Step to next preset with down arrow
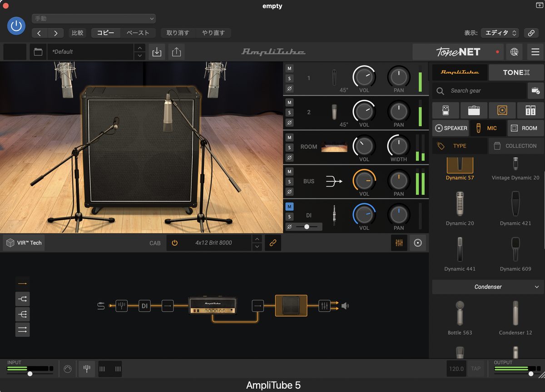This screenshot has height=392, width=545. point(140,56)
